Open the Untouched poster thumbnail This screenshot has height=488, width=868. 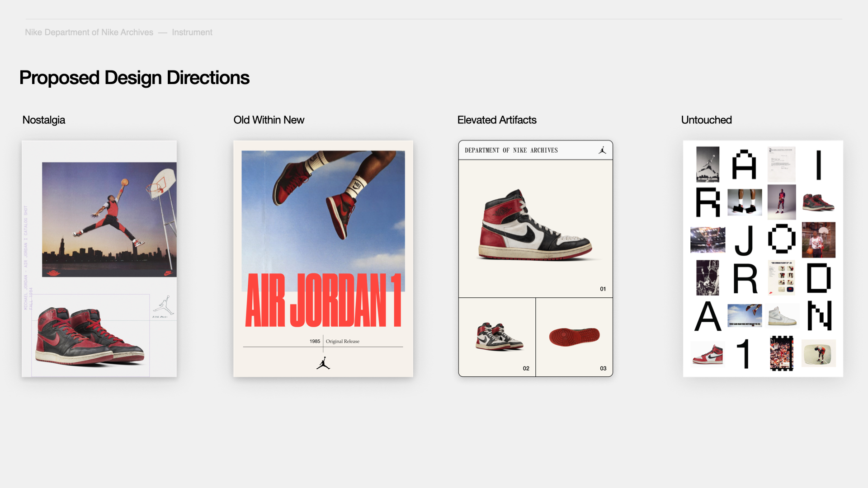763,258
